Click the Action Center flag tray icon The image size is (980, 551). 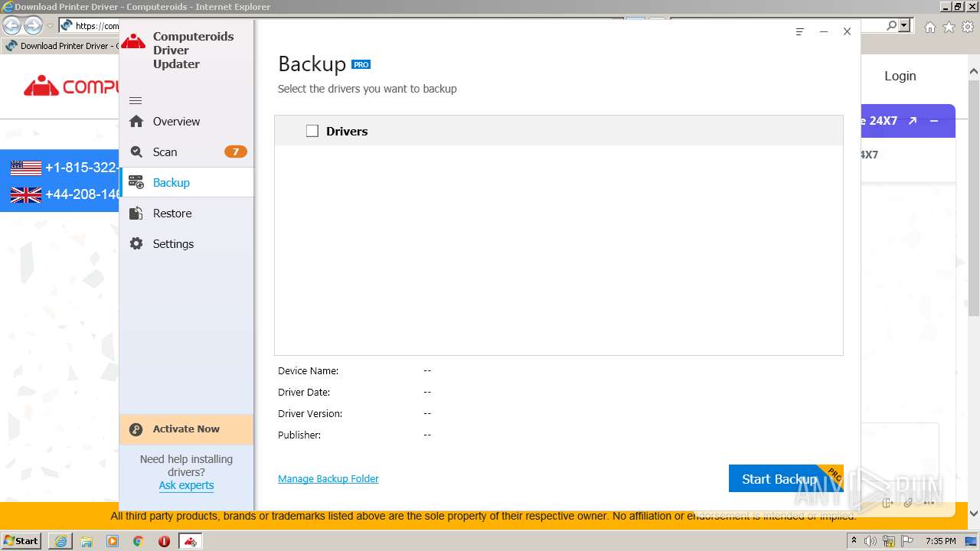coord(907,541)
